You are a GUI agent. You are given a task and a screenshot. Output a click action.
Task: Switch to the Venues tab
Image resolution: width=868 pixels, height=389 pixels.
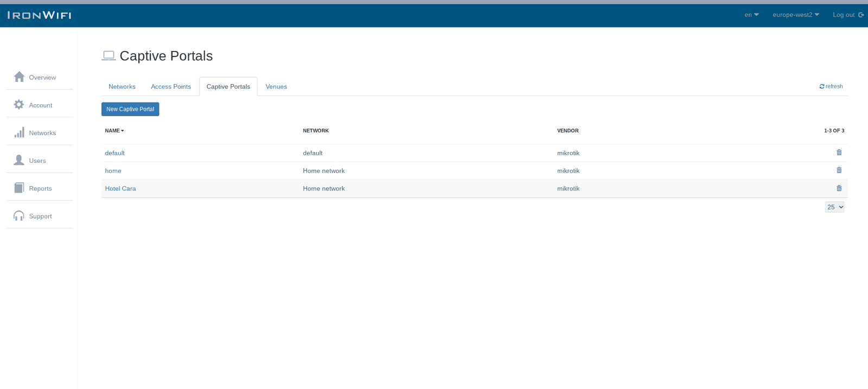pos(276,87)
